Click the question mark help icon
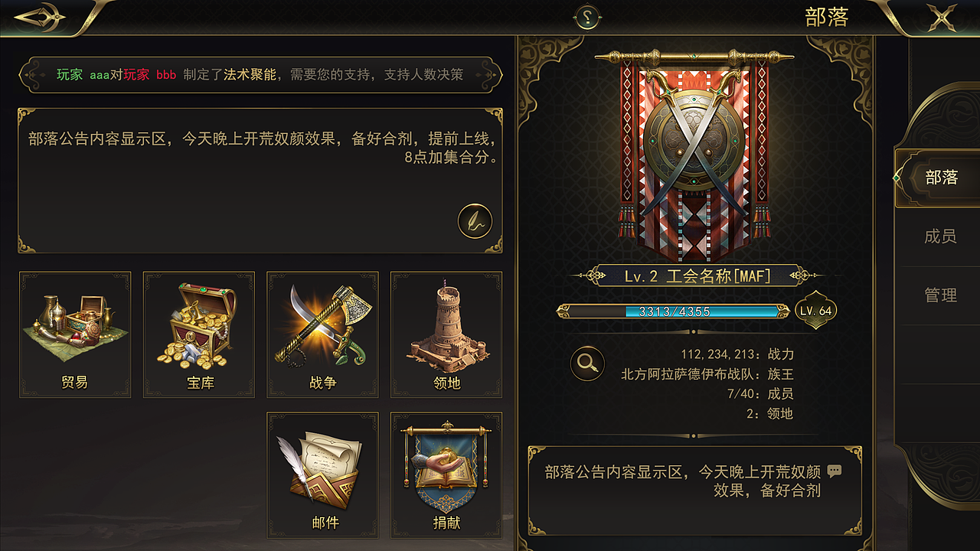The image size is (980, 551). pyautogui.click(x=587, y=18)
